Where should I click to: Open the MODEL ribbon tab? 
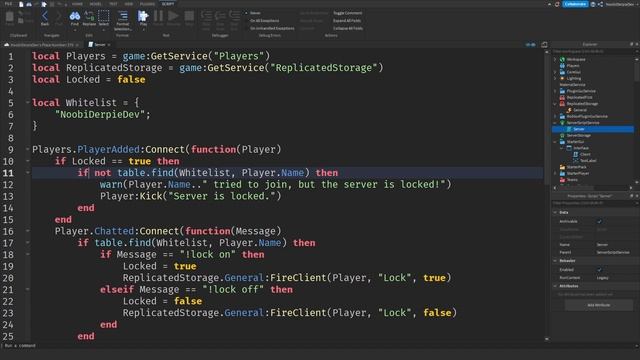(96, 4)
